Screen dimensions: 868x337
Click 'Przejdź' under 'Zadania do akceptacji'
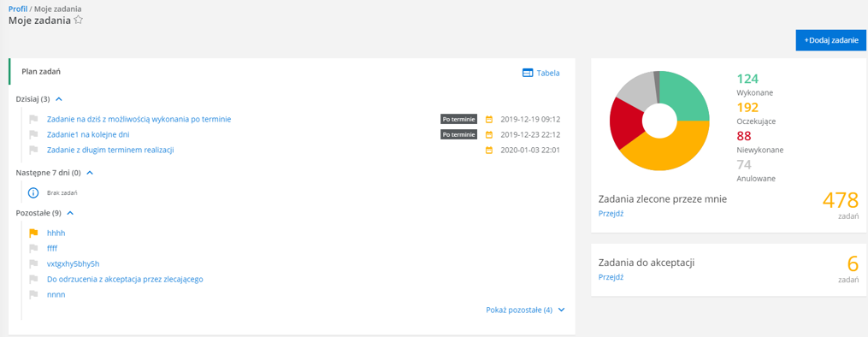pos(611,277)
